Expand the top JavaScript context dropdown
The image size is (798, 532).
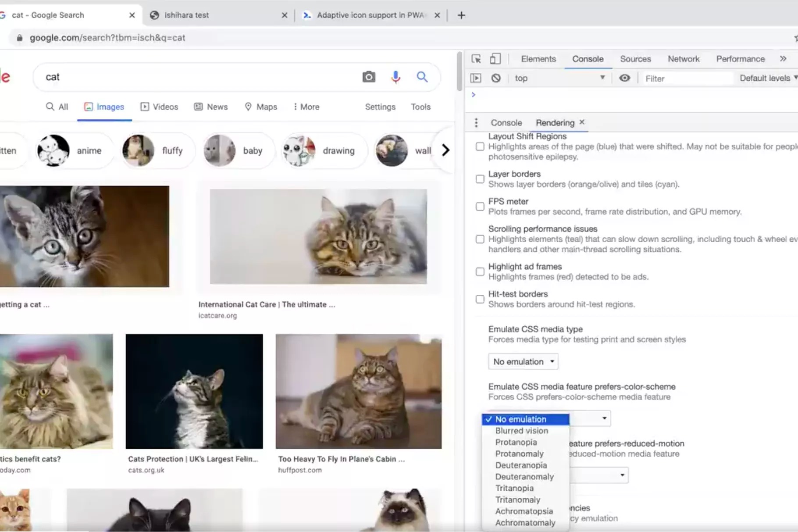click(560, 78)
